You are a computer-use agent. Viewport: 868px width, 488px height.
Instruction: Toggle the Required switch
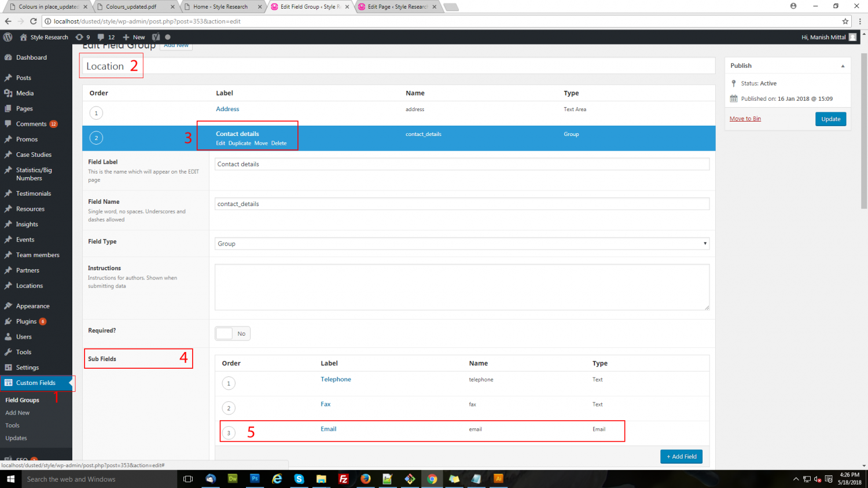(233, 333)
